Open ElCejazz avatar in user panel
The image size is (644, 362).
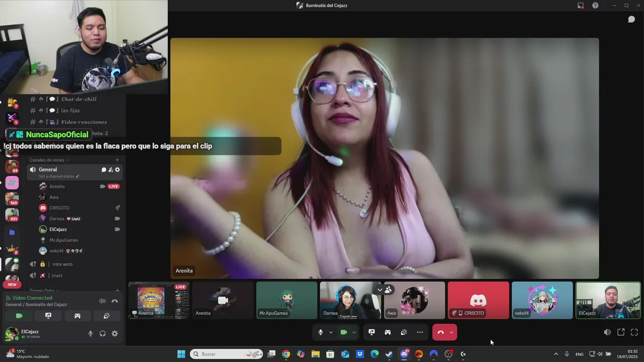(11, 333)
